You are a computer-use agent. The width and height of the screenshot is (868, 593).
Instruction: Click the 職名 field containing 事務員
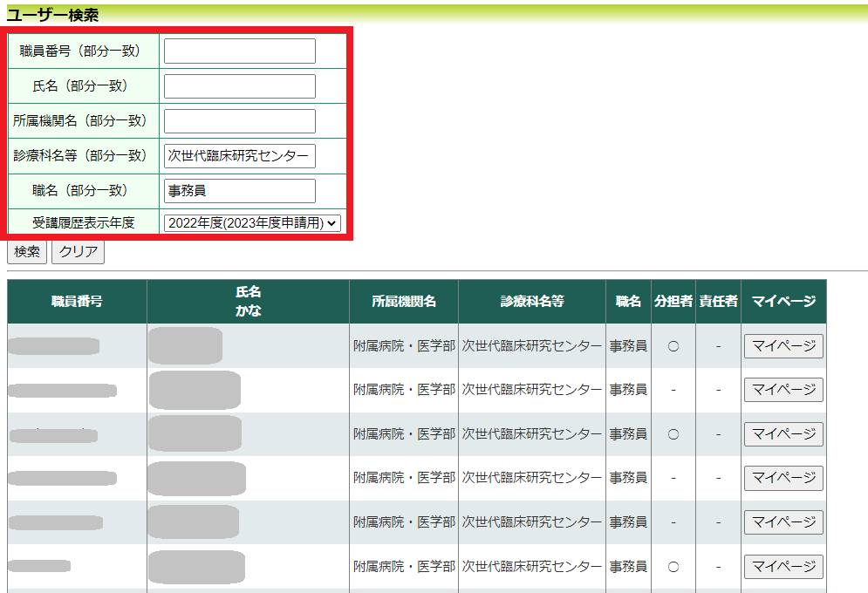click(239, 191)
